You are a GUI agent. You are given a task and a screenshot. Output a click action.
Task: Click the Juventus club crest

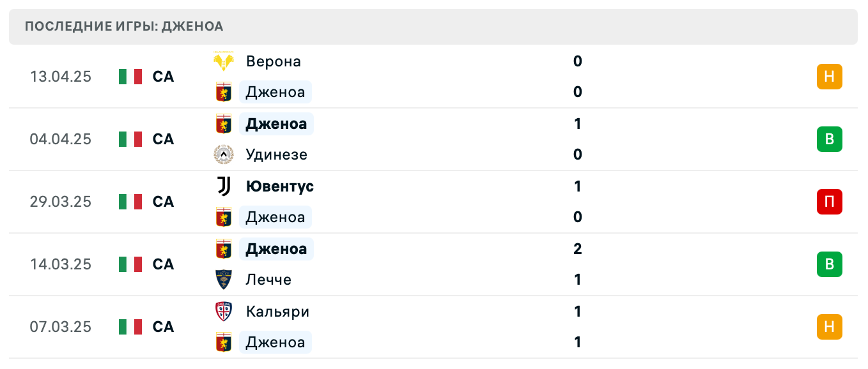[223, 186]
